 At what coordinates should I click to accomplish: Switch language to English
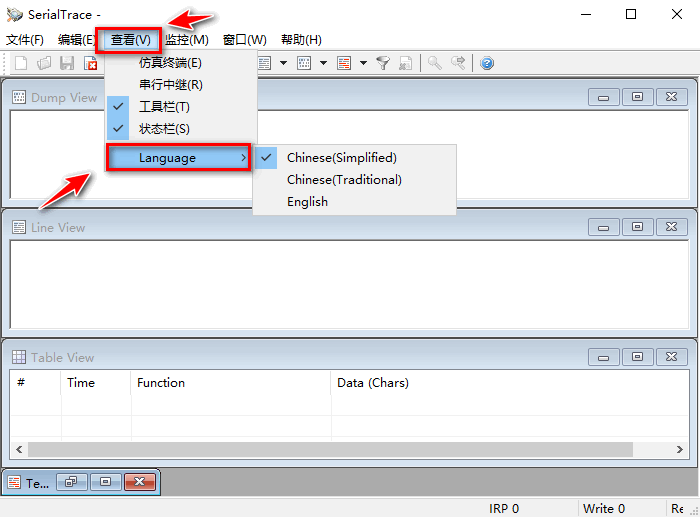tap(307, 202)
